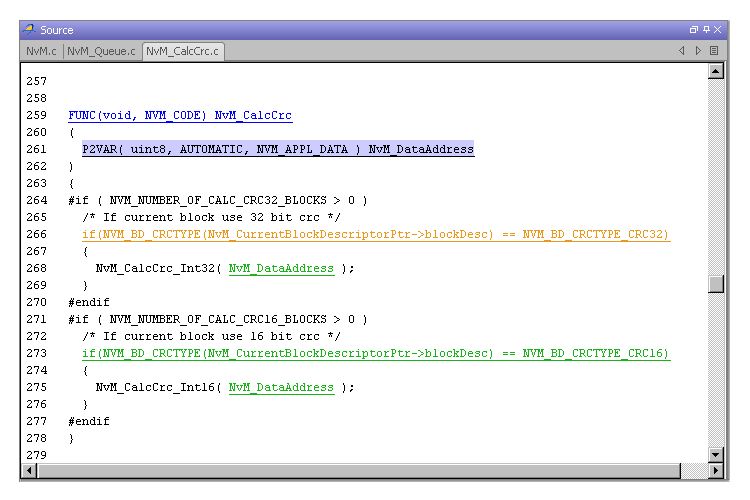Select the NvM_CalcCrc.c tab
This screenshot has width=750, height=500.
tap(182, 51)
